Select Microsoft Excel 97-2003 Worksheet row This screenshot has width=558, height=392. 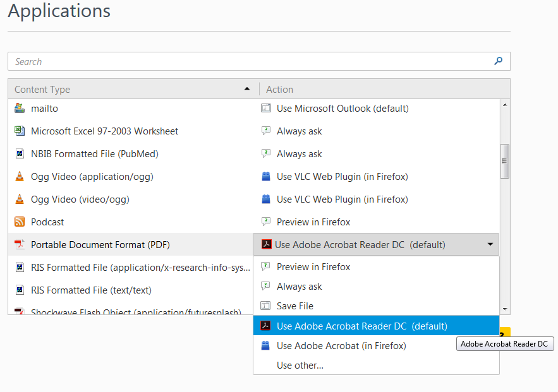coord(254,131)
